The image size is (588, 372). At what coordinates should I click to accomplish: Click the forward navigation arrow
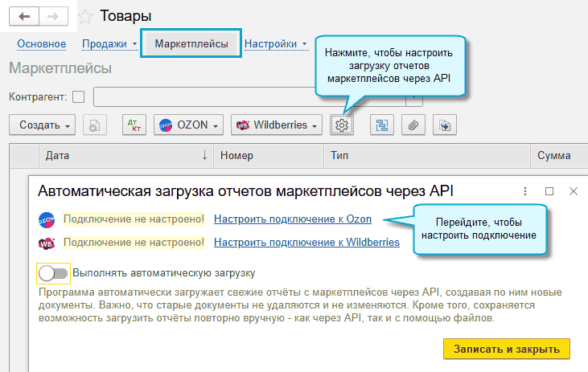coord(53,16)
